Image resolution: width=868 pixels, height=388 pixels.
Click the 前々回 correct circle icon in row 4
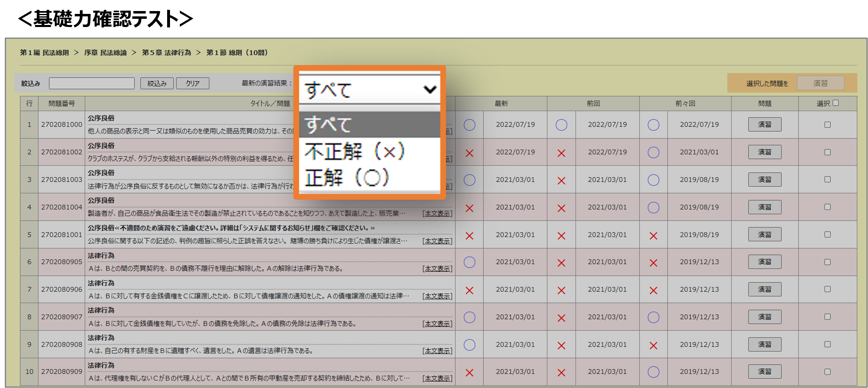653,208
